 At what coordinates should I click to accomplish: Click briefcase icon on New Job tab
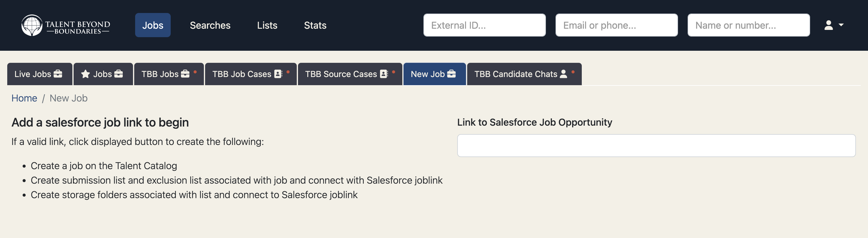click(451, 74)
